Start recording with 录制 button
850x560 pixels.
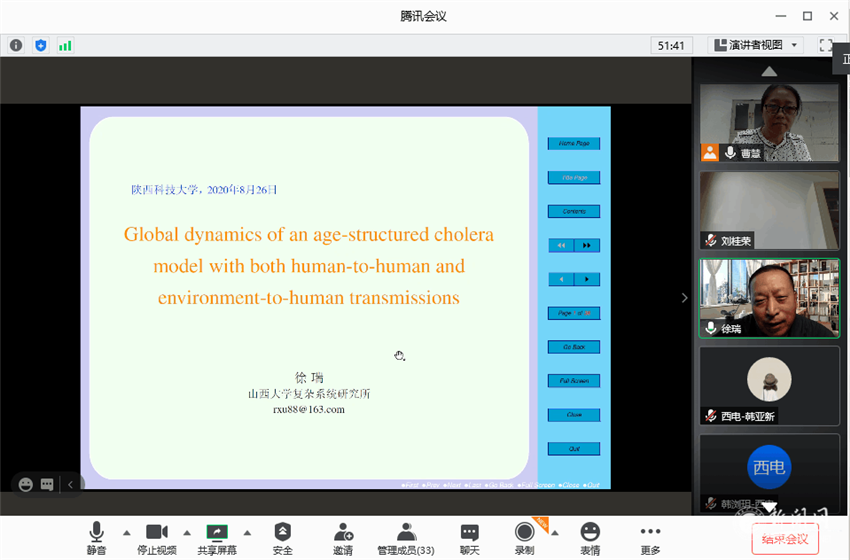[x=524, y=538]
